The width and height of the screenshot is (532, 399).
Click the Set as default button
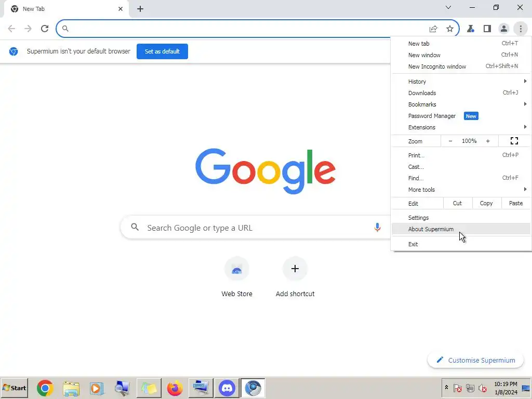(x=162, y=51)
